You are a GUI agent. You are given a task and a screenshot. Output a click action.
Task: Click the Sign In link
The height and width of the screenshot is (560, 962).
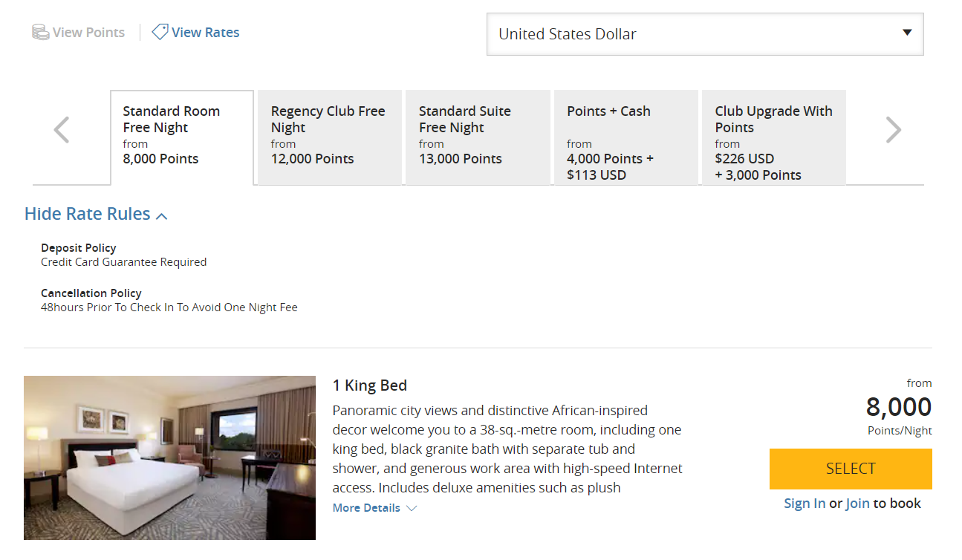click(x=805, y=503)
